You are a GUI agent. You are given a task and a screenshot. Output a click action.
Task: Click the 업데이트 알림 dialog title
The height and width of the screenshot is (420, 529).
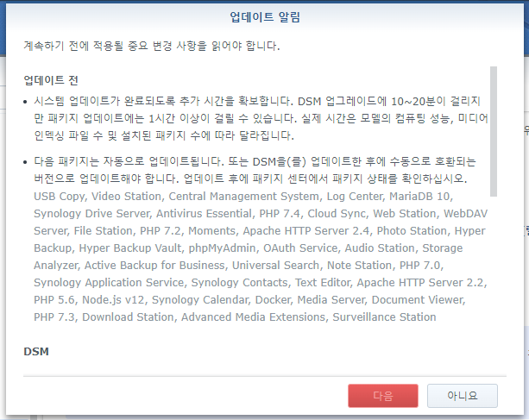point(265,16)
